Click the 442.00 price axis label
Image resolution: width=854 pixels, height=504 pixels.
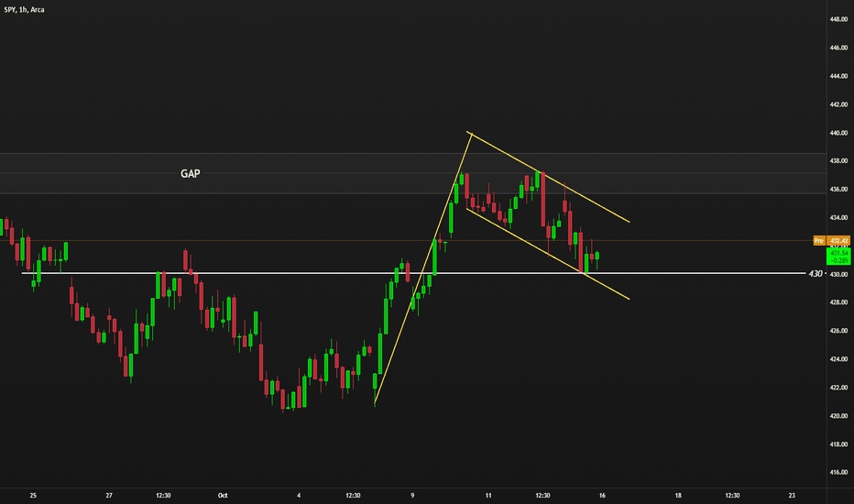point(838,104)
